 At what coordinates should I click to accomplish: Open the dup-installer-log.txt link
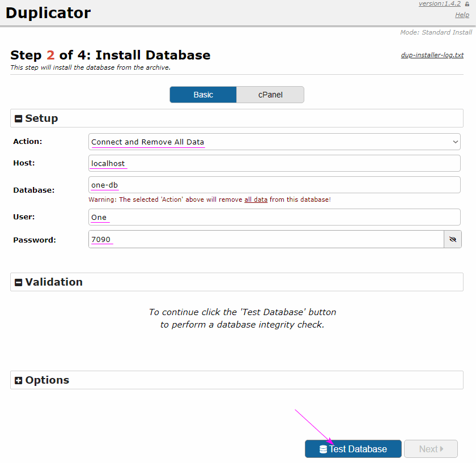tap(432, 55)
